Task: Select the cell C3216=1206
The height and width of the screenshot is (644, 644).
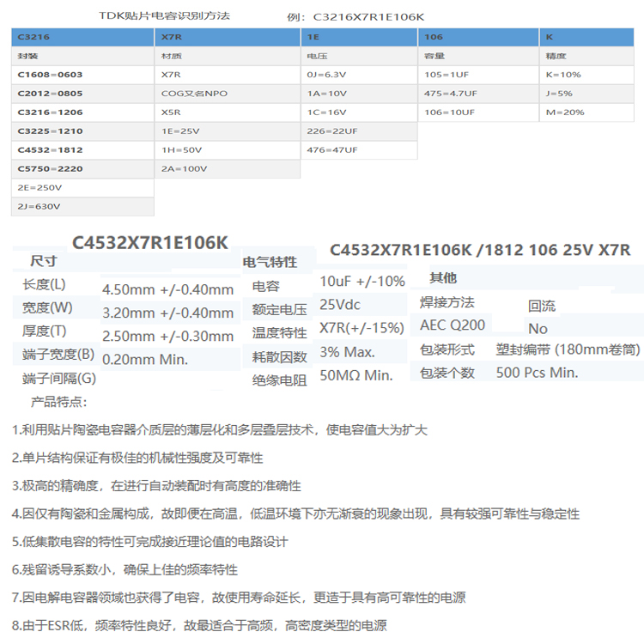Action: (82, 112)
